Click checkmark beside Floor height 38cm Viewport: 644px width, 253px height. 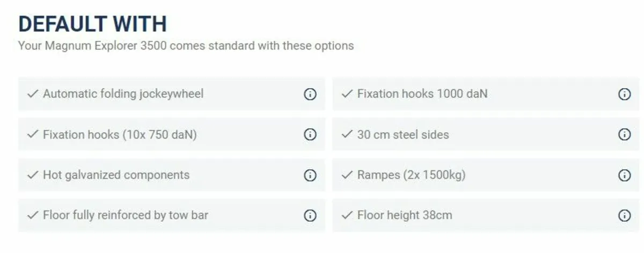[347, 215]
